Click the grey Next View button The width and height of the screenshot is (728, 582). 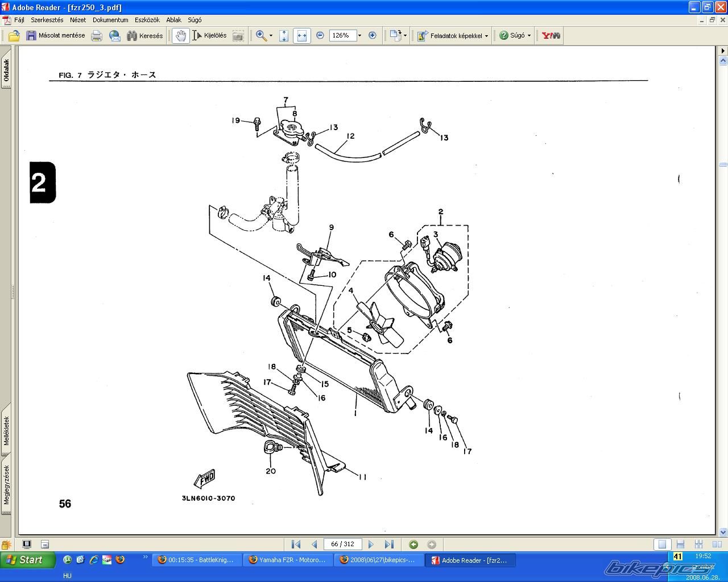[x=432, y=544]
